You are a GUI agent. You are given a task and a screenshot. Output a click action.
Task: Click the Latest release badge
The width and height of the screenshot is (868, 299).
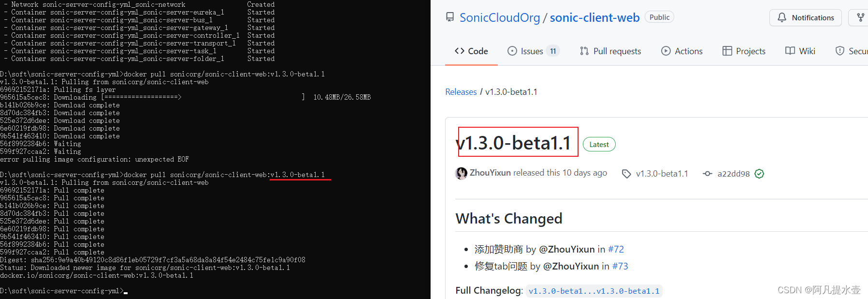click(599, 144)
